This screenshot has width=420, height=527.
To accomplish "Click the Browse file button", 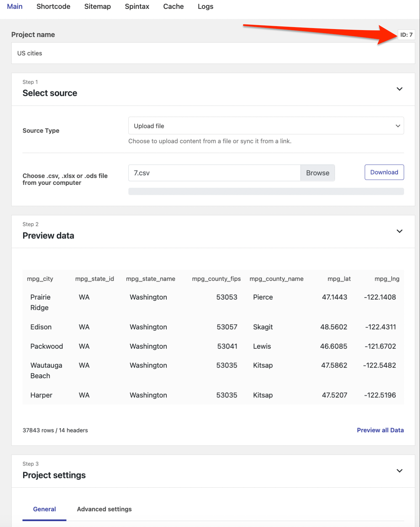I will point(317,173).
